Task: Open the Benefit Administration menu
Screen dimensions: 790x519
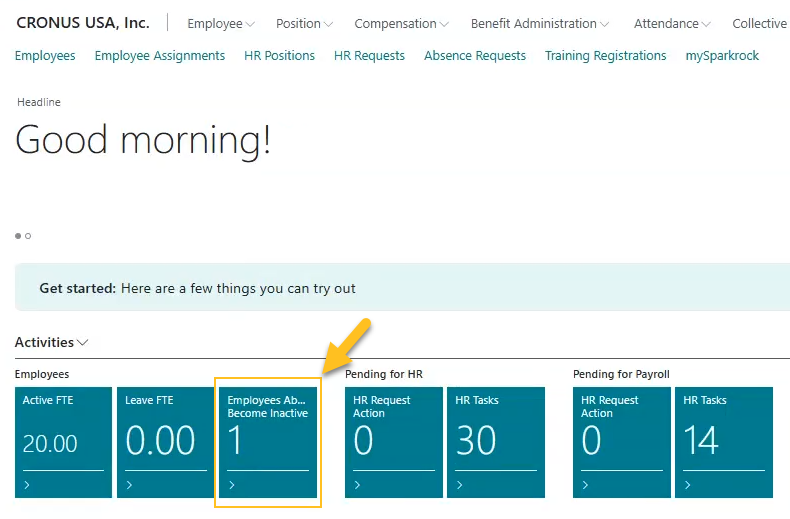Action: pos(541,23)
